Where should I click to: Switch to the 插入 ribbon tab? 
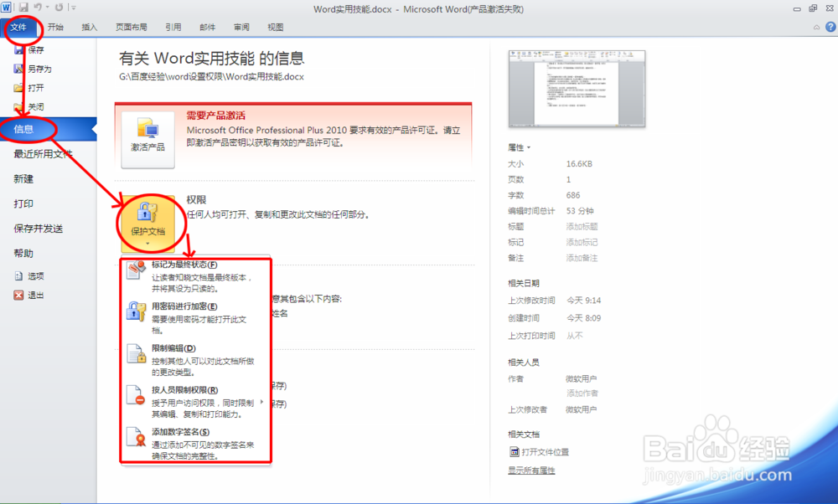(x=90, y=28)
